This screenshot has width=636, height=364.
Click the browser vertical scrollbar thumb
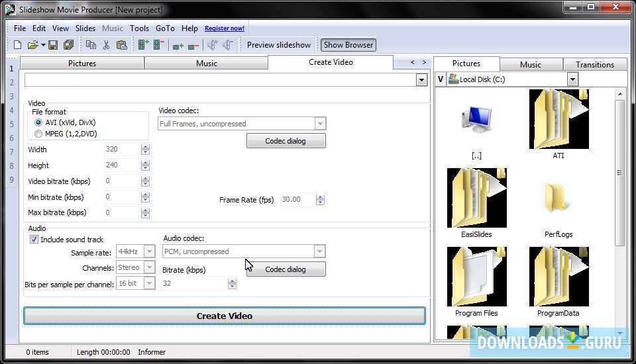click(619, 173)
